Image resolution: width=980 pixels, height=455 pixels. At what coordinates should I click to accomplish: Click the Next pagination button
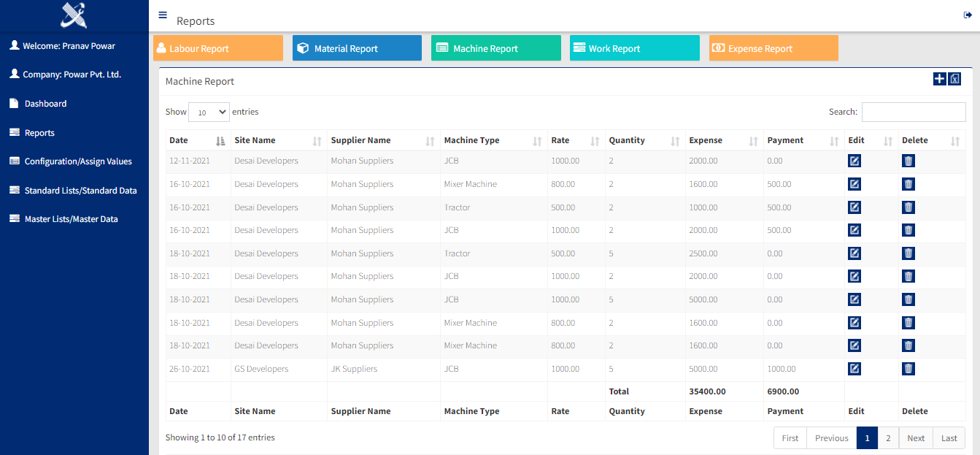click(x=916, y=438)
